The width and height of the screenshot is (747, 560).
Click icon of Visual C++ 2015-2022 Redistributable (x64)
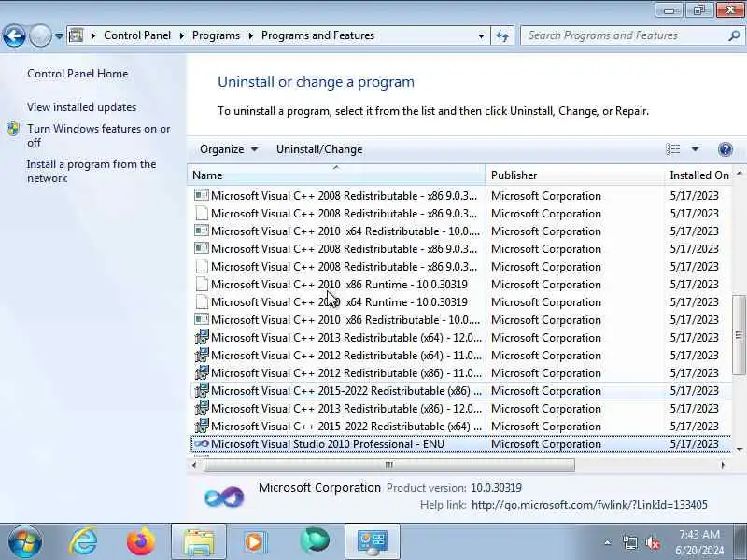[202, 426]
